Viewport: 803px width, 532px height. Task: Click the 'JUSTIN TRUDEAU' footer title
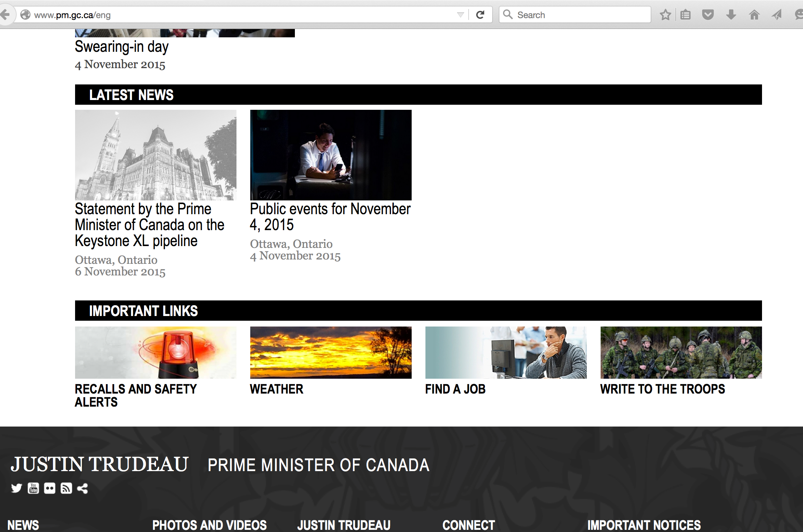(100, 464)
